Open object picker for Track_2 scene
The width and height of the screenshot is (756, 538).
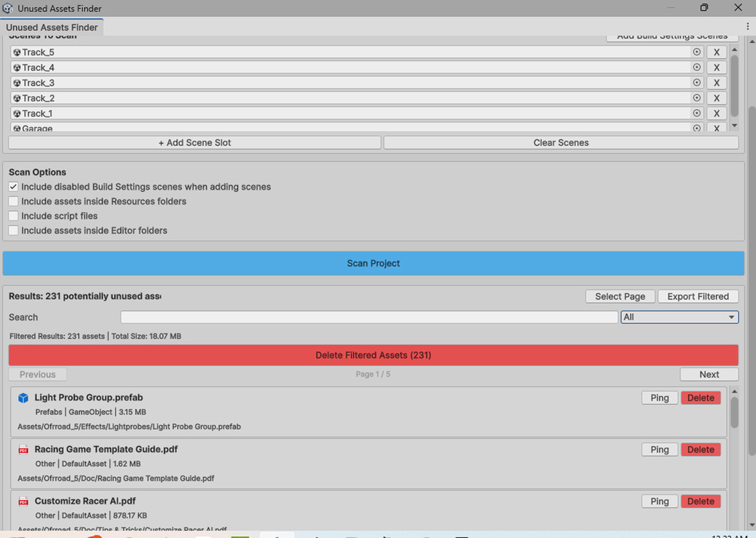[x=697, y=98]
